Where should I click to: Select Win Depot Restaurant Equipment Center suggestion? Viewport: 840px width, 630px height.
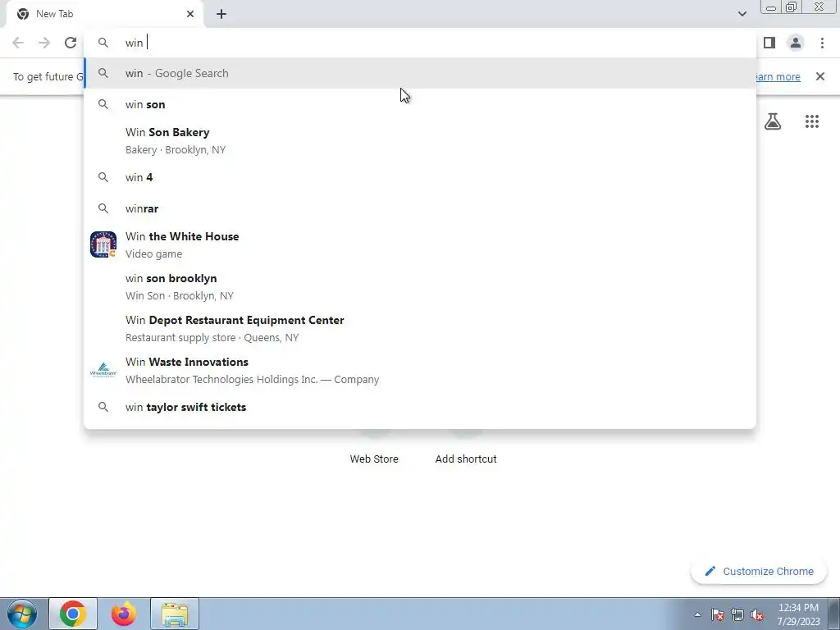420,328
